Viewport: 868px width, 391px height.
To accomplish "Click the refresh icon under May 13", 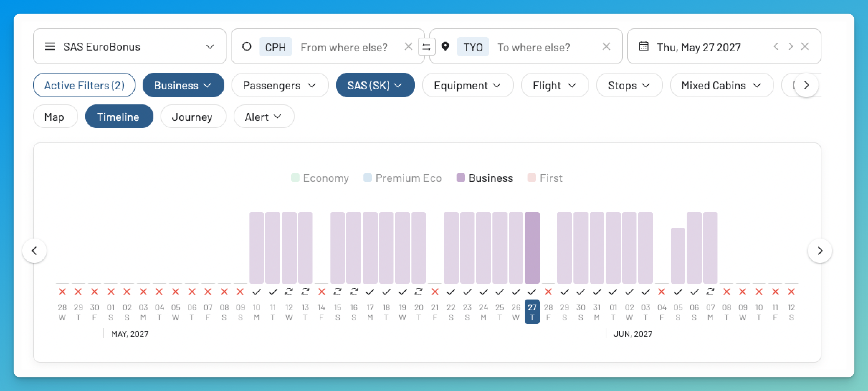I will [305, 292].
